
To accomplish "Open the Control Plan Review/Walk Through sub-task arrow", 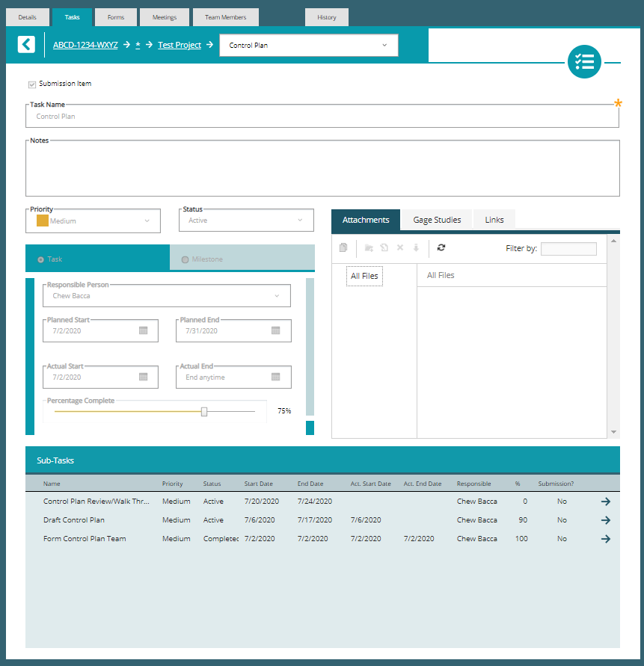I will pos(606,501).
